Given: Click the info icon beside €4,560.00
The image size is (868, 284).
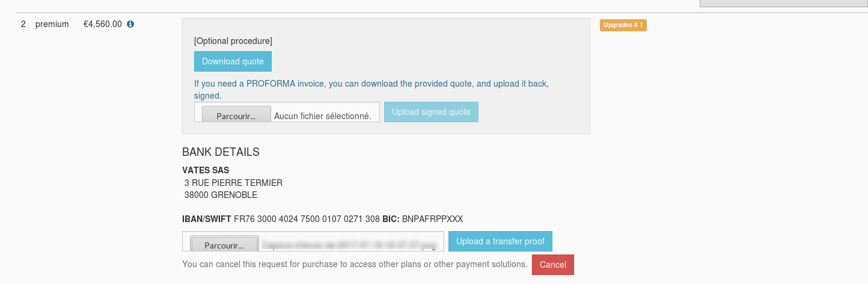Looking at the screenshot, I should click(130, 25).
